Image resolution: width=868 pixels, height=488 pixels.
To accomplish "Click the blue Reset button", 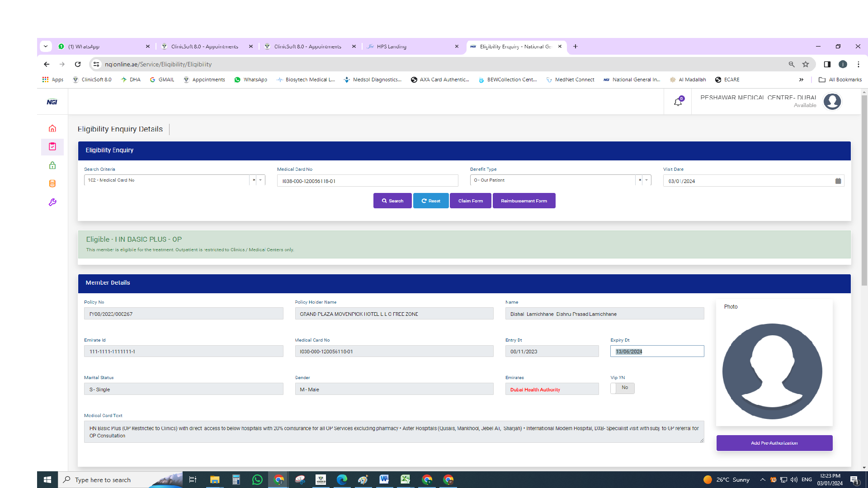I will [431, 201].
